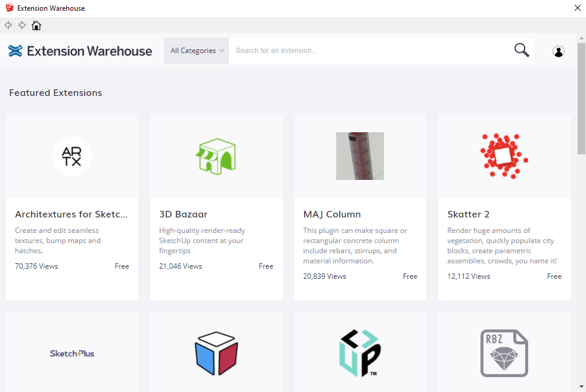Viewport: 586px width, 392px height.
Task: Click the forward navigation arrow
Action: pyautogui.click(x=22, y=25)
